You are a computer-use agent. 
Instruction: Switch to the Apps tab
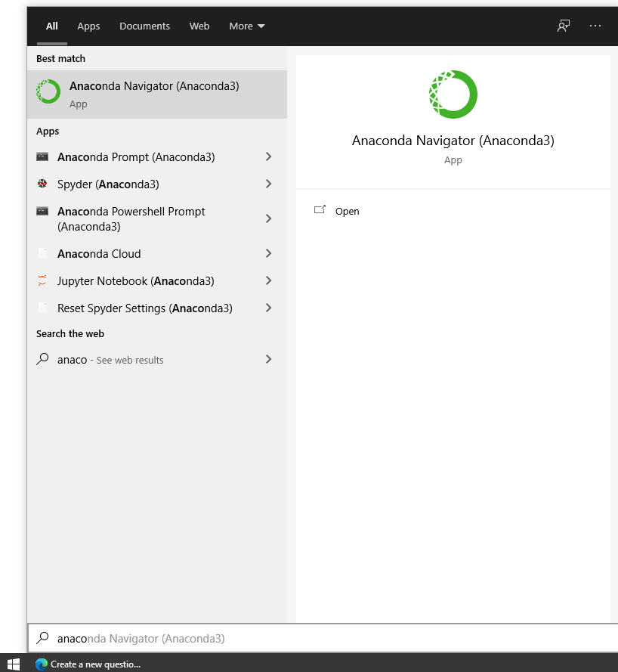pos(88,26)
